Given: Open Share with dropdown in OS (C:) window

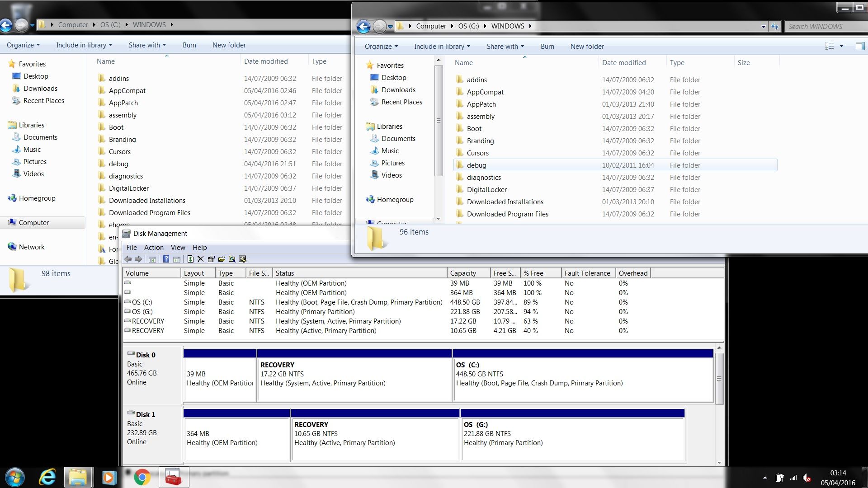Looking at the screenshot, I should tap(147, 45).
